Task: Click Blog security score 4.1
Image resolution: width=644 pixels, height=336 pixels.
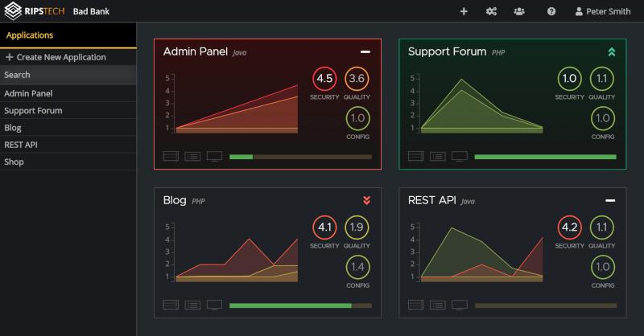Action: 324,227
